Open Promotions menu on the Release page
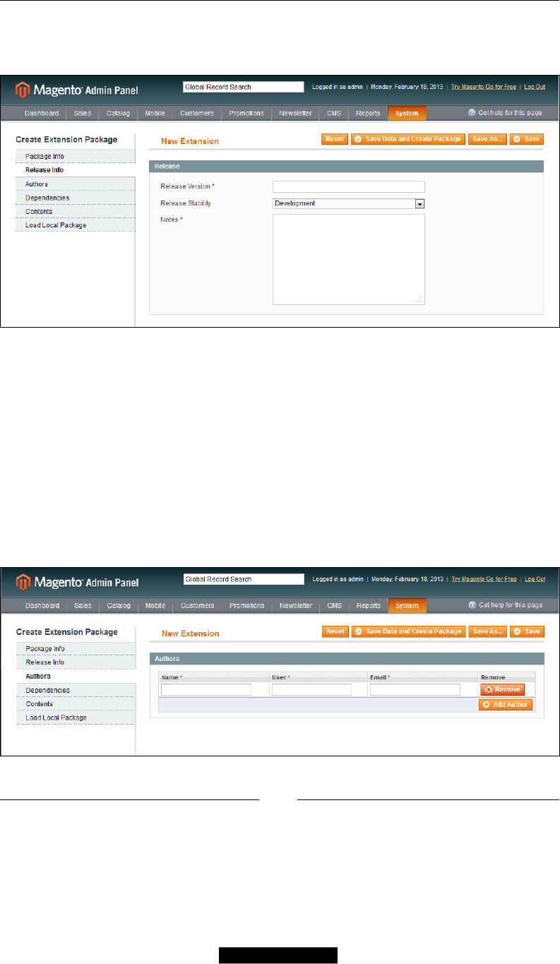The height and width of the screenshot is (964, 560). tap(246, 113)
